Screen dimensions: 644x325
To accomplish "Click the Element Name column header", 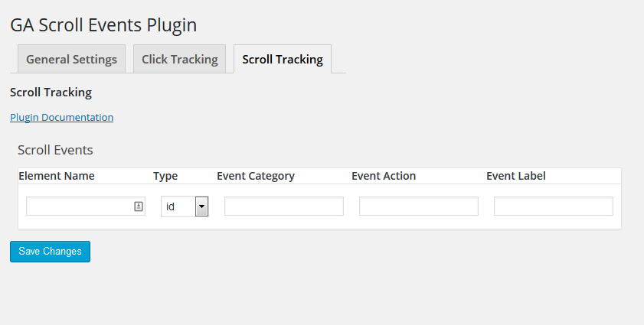I will (x=57, y=176).
